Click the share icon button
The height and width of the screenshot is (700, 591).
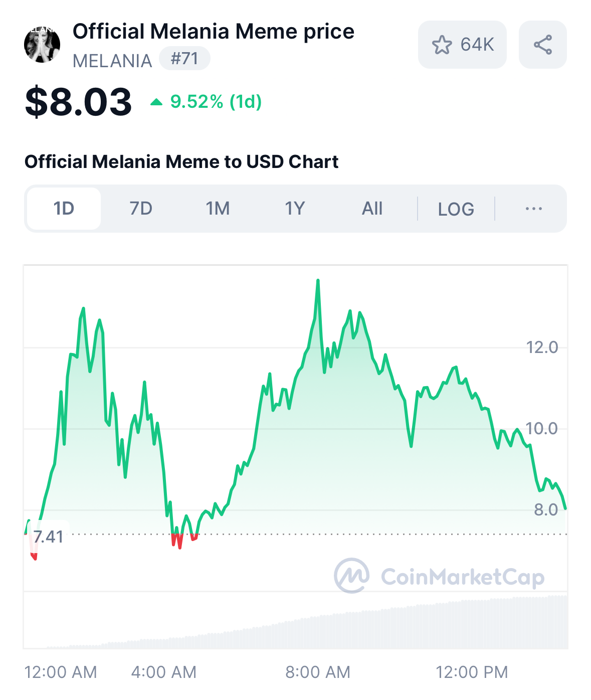tap(542, 45)
